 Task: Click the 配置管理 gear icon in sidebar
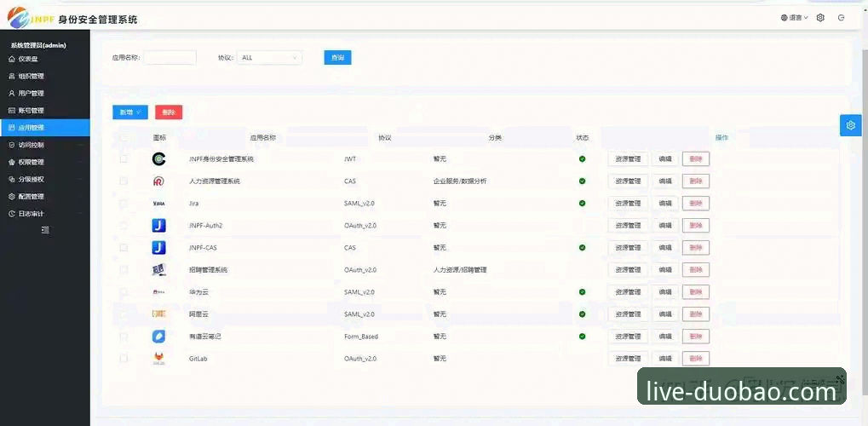12,196
